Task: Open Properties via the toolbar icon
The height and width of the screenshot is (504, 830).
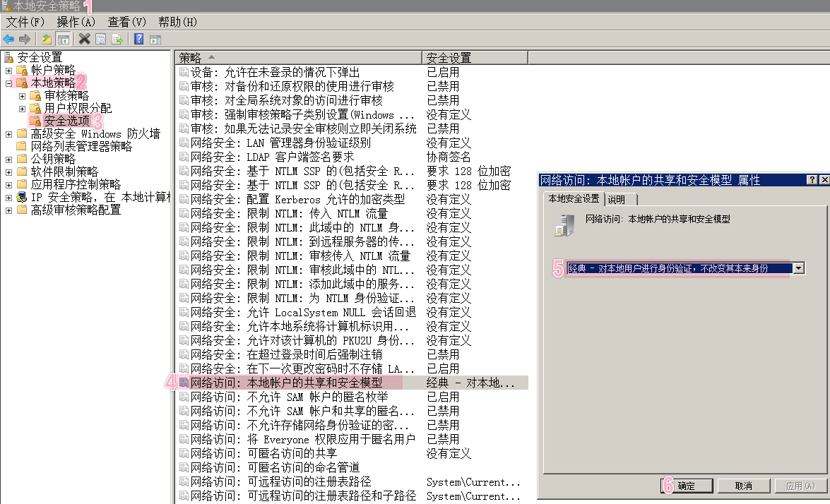Action: click(101, 39)
